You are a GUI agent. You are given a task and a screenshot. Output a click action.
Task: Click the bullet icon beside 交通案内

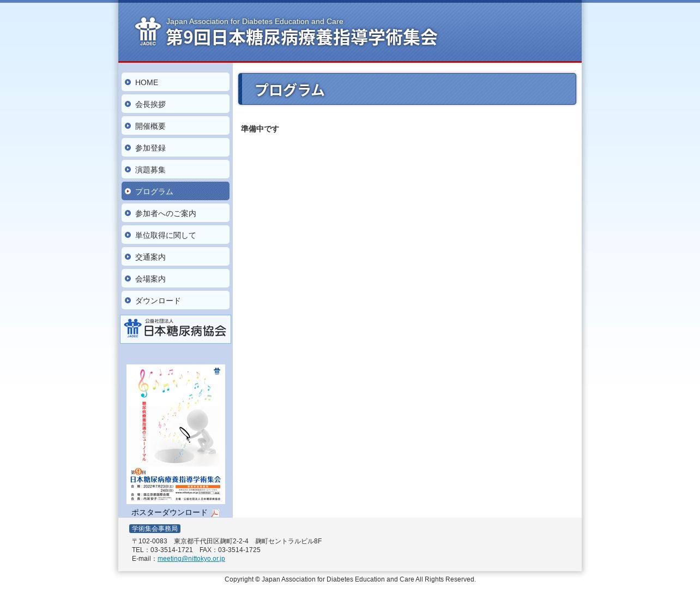click(128, 256)
